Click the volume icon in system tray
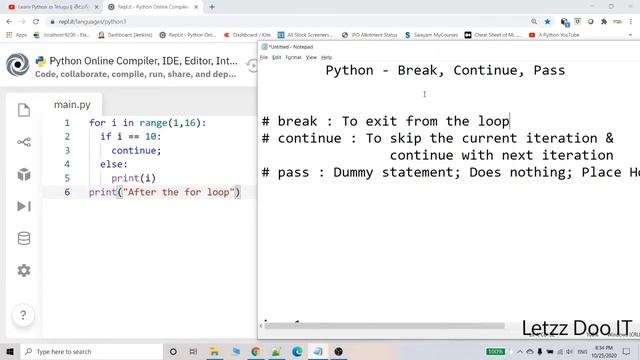The height and width of the screenshot is (360, 640). [569, 351]
